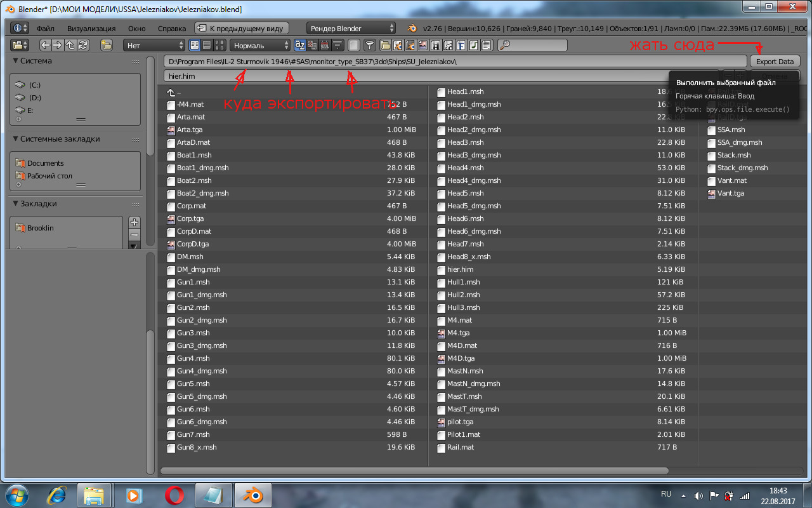Toggle hidden dot files visibility
812x508 pixels.
click(354, 45)
